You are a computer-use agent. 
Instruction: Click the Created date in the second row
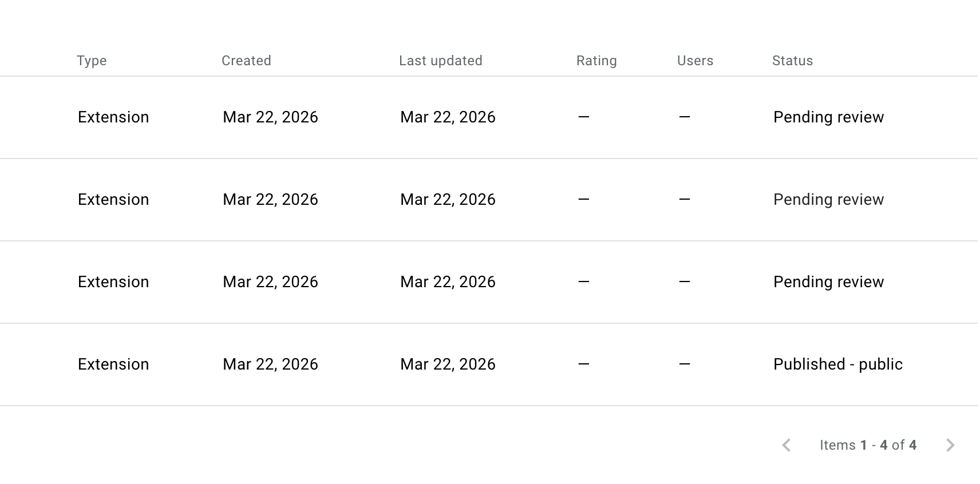[270, 200]
